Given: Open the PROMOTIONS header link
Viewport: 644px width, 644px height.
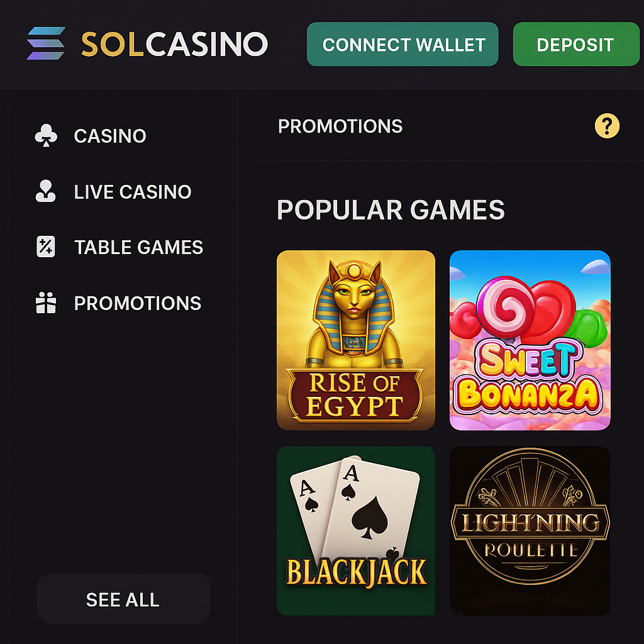Looking at the screenshot, I should pos(340,126).
